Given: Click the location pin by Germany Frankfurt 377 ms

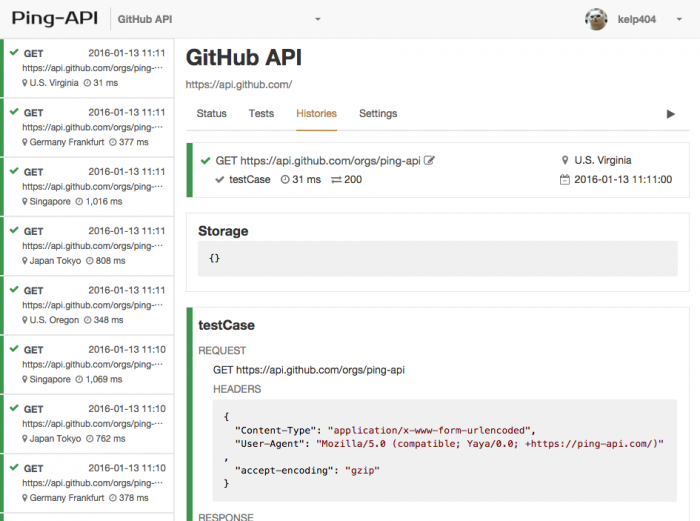Looking at the screenshot, I should (25, 142).
